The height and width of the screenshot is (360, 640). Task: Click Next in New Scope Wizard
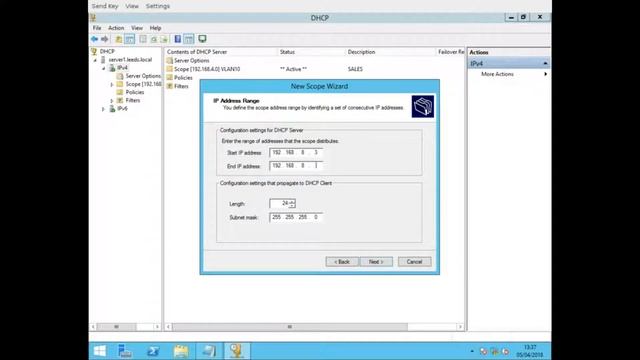(x=376, y=262)
